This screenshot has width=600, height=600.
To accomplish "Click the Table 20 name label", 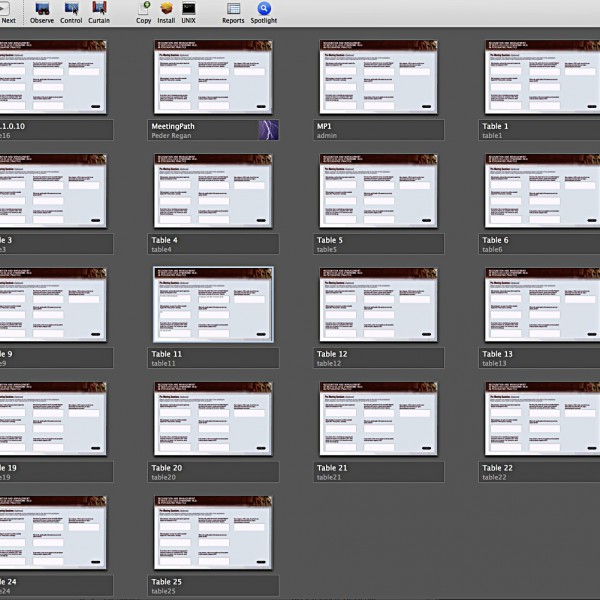I will (167, 468).
